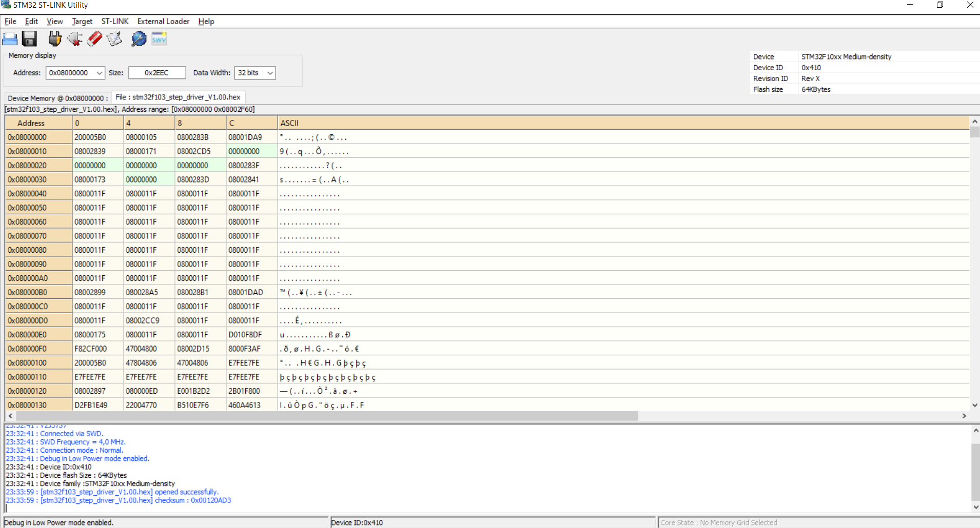Select cell 08000173 in row 0x08000030
Screen dimensions: 980x528
[98, 179]
